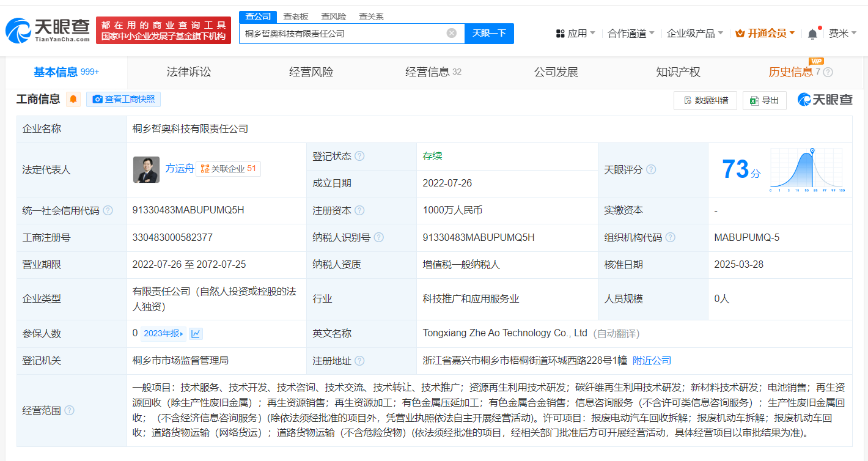Image resolution: width=868 pixels, height=461 pixels.
Task: Click help icon next to 天眼评分
Action: [651, 169]
